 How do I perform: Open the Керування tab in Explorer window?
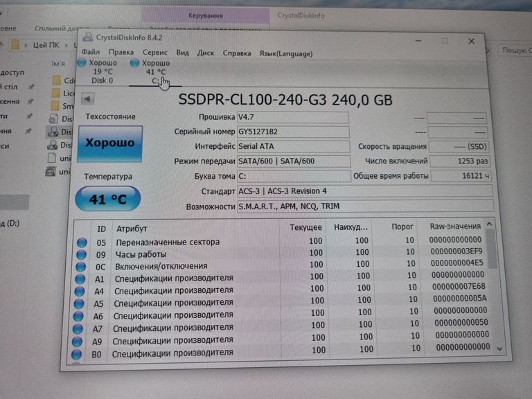tap(205, 16)
